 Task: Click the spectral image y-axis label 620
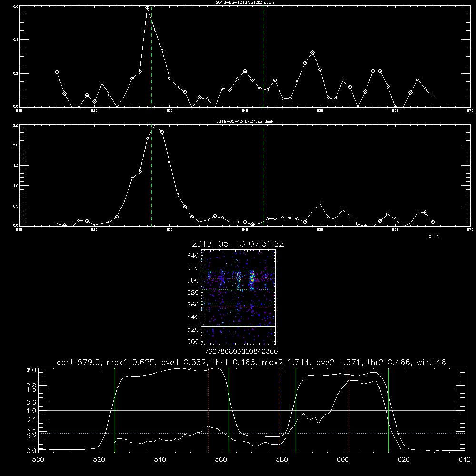(193, 268)
